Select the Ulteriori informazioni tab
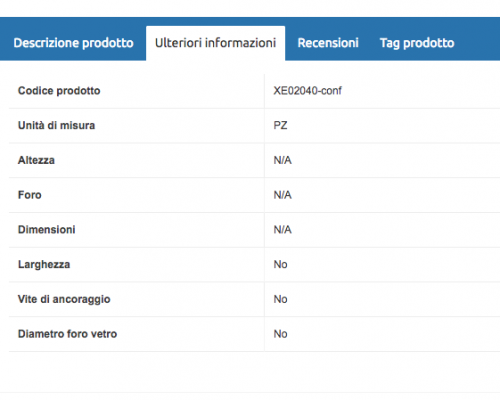This screenshot has width=500, height=400. click(x=215, y=43)
